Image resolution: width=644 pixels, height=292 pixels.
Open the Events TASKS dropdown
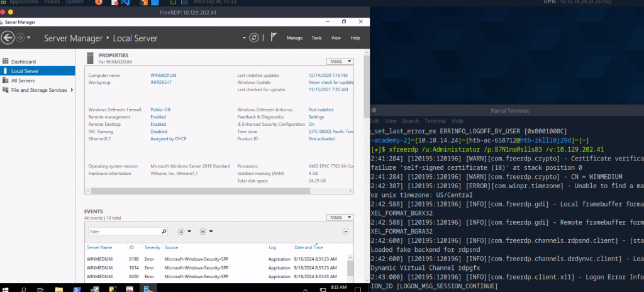coord(340,217)
